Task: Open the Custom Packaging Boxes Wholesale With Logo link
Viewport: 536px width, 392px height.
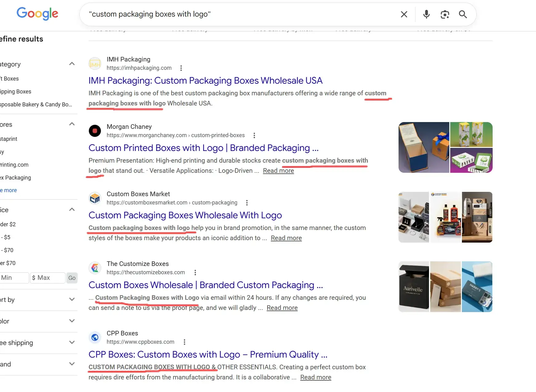Action: click(x=185, y=215)
